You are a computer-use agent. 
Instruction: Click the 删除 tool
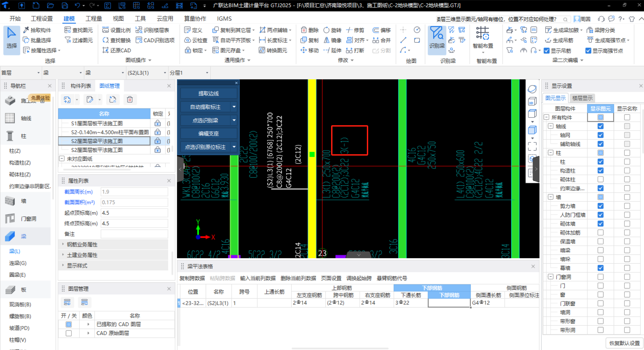310,30
